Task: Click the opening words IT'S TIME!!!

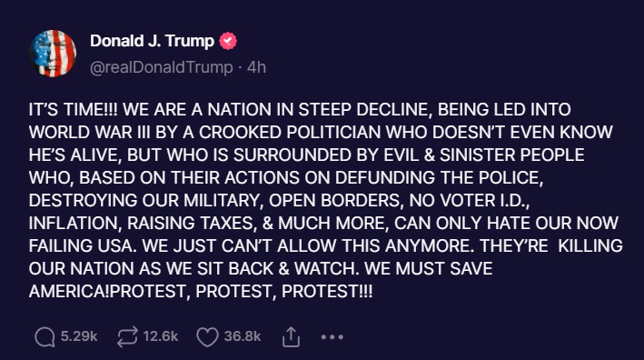Action: 73,110
